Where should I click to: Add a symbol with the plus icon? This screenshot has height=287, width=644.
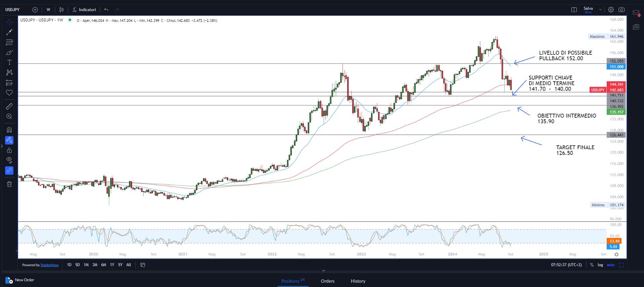pyautogui.click(x=35, y=10)
